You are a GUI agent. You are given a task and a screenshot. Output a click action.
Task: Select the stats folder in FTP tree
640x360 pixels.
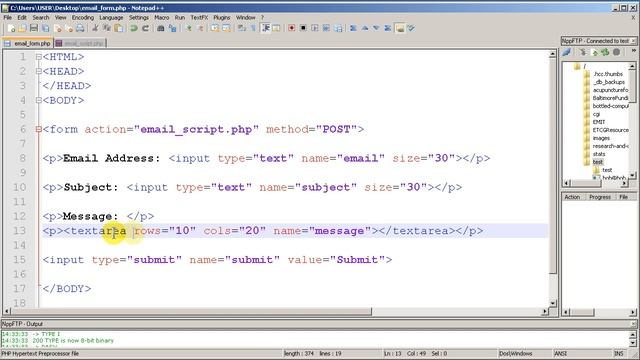[599, 154]
